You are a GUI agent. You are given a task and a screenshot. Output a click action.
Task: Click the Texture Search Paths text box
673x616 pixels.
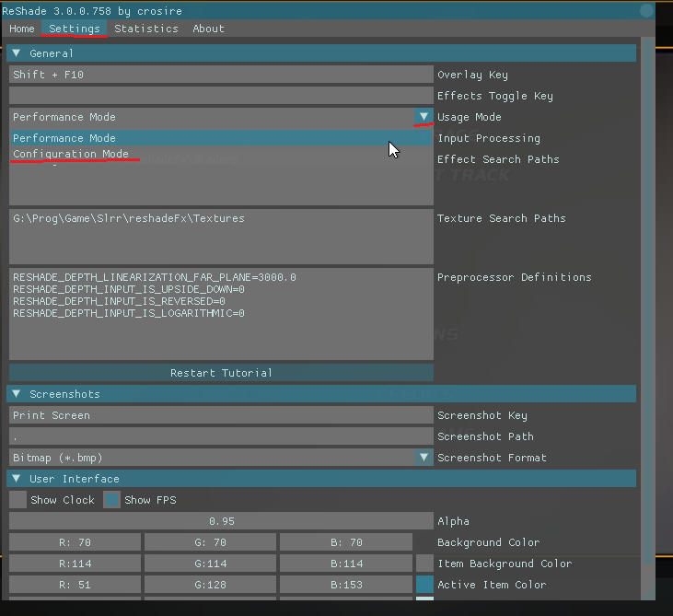(x=221, y=237)
